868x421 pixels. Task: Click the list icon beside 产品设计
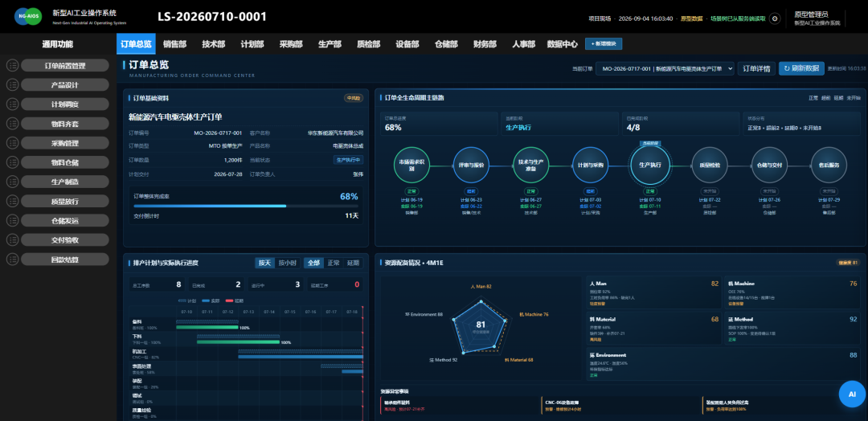(x=12, y=85)
